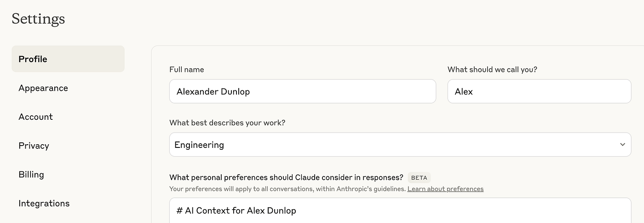This screenshot has width=644, height=223.
Task: Click the personal preferences question label
Action: (x=286, y=177)
